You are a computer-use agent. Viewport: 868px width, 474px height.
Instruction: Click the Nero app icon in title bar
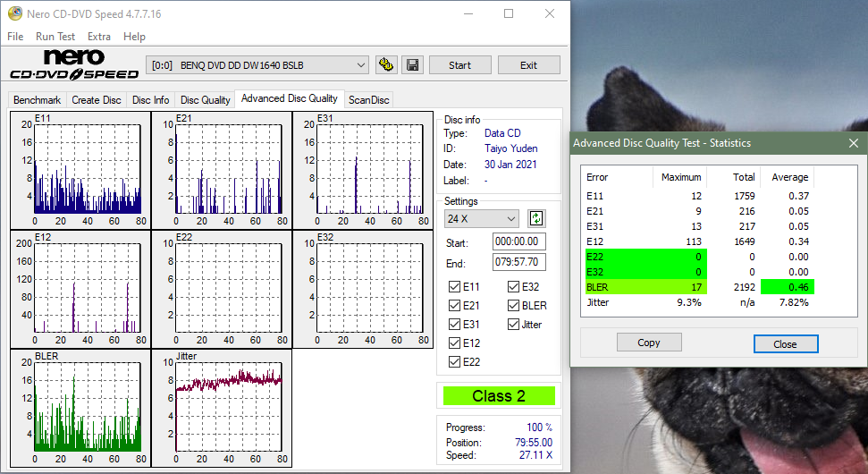(15, 13)
